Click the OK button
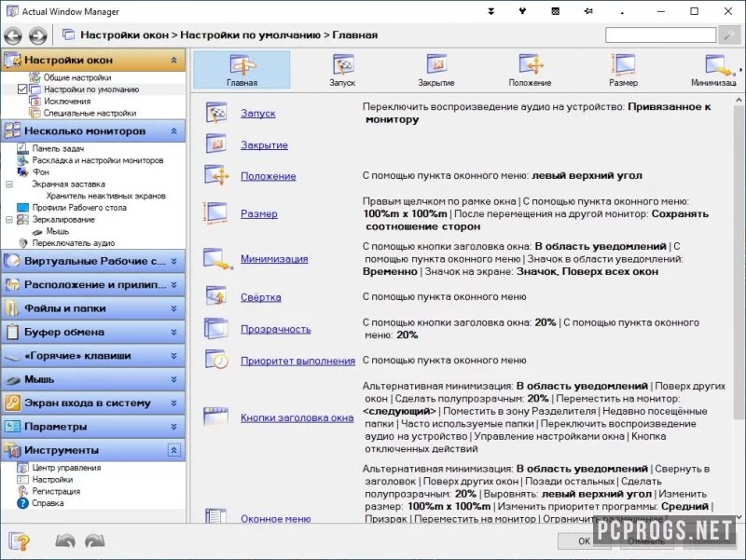This screenshot has width=746, height=560. [584, 541]
